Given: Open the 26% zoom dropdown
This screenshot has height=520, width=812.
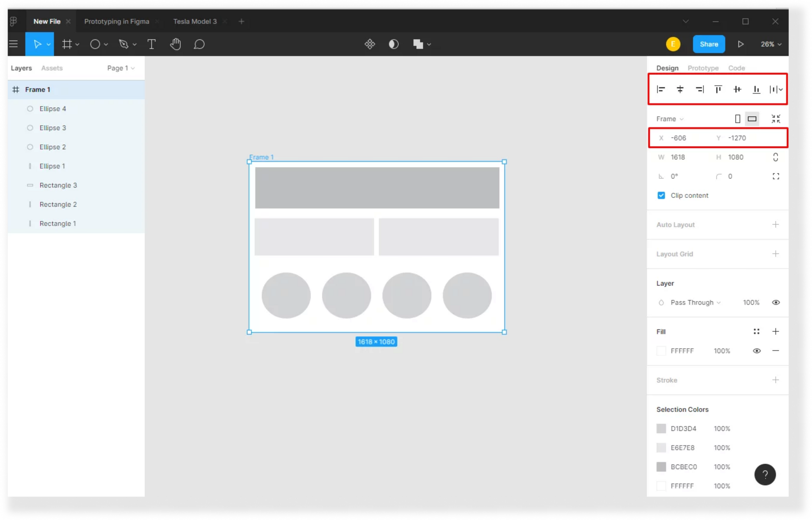Looking at the screenshot, I should 771,44.
